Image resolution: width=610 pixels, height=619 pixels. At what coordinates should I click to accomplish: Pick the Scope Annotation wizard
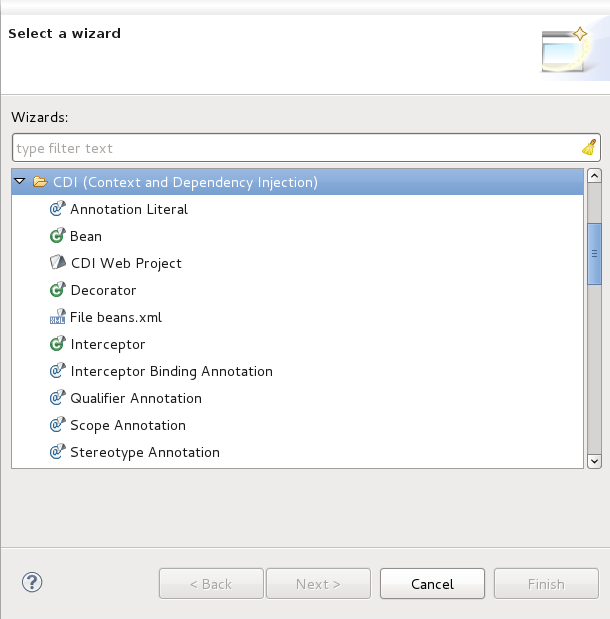(x=128, y=425)
